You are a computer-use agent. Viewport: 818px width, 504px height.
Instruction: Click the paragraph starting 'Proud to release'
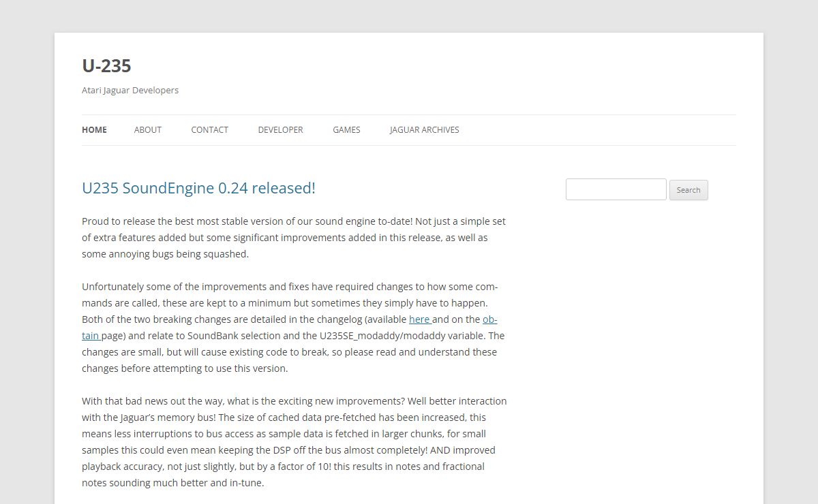294,238
